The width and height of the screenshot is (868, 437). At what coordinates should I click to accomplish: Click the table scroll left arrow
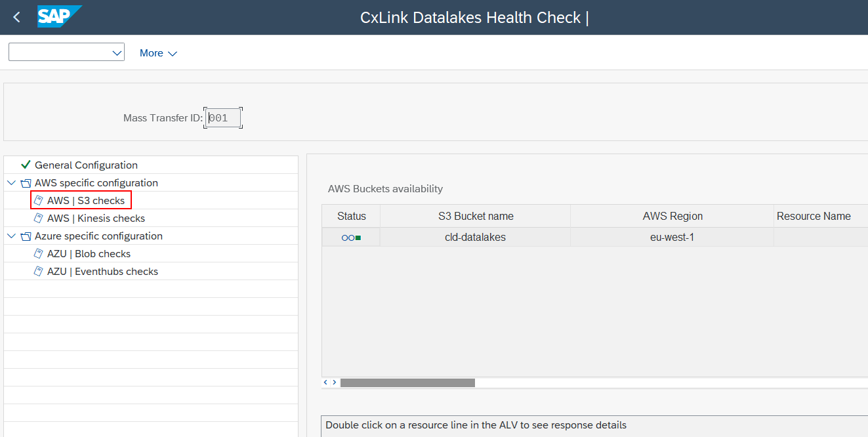[x=325, y=382]
